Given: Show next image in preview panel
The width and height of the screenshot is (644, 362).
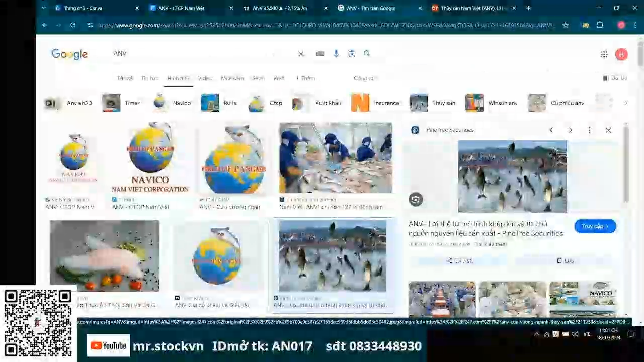Looking at the screenshot, I should 570,130.
